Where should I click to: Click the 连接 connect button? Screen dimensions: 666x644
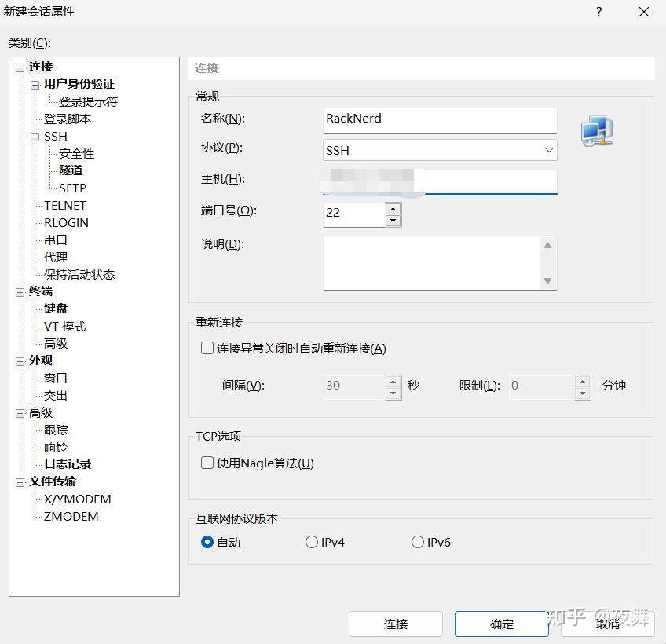point(396,624)
